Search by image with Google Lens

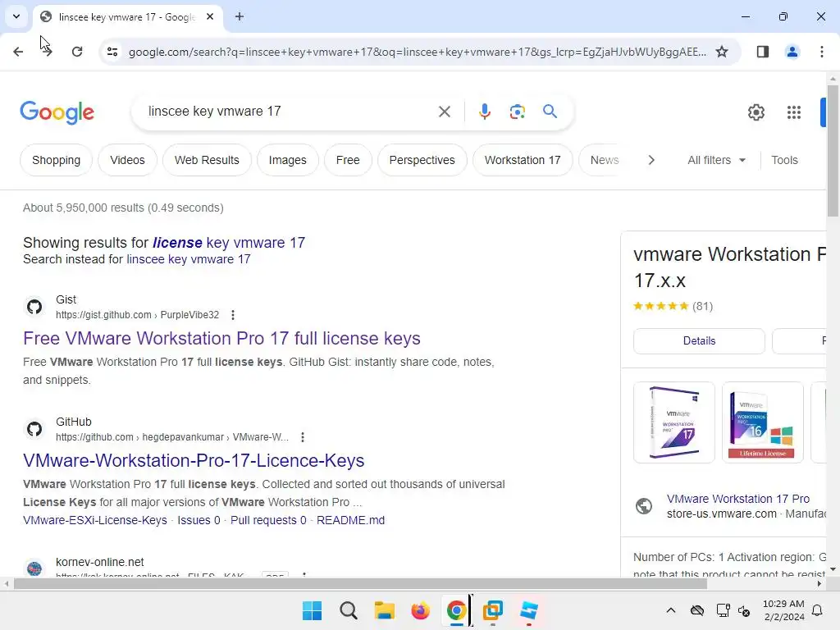coord(517,112)
